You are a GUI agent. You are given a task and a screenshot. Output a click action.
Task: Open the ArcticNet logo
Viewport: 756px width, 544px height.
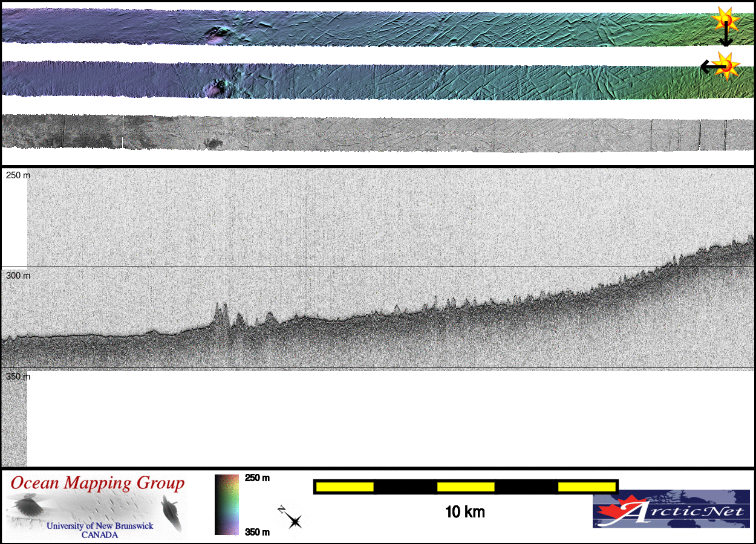tap(671, 509)
